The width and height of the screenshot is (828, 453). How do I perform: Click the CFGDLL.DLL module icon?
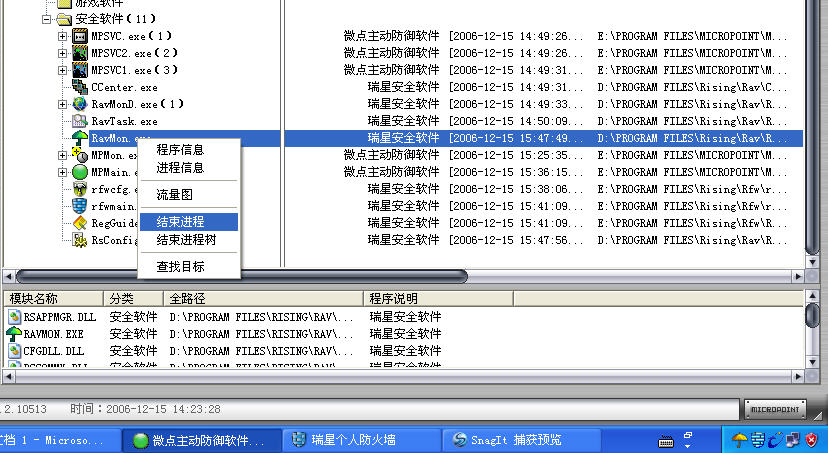(x=14, y=351)
